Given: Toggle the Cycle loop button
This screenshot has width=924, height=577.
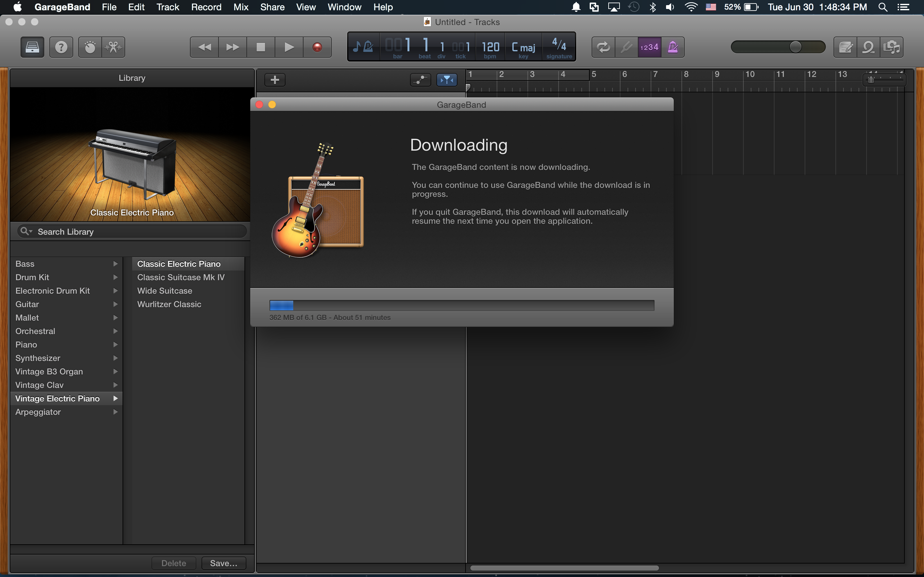Looking at the screenshot, I should pyautogui.click(x=603, y=47).
